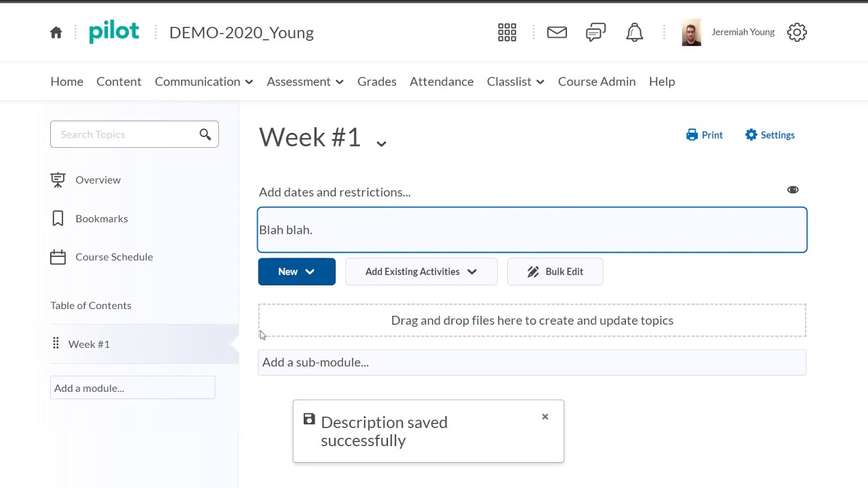
Task: Click the Pilot logo
Action: pyautogui.click(x=114, y=32)
